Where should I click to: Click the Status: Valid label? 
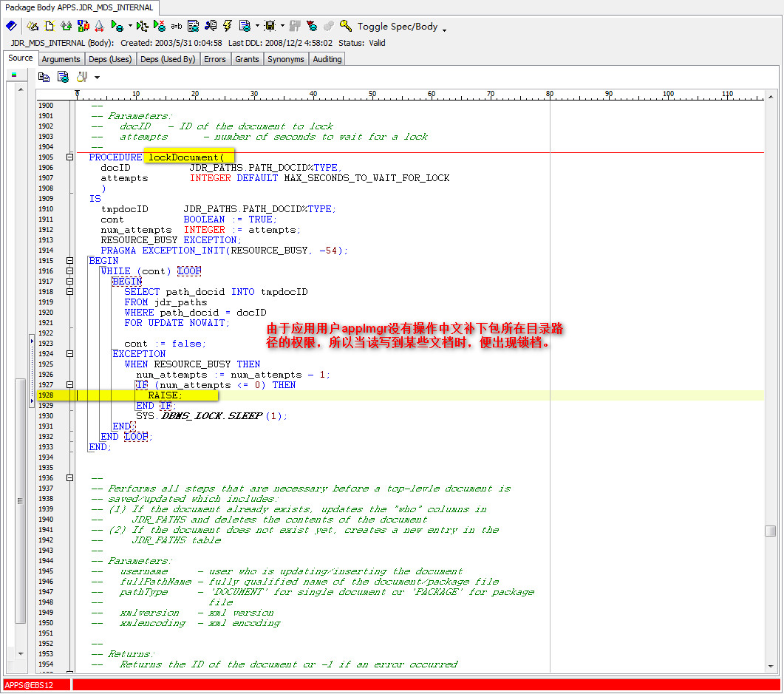click(x=362, y=43)
